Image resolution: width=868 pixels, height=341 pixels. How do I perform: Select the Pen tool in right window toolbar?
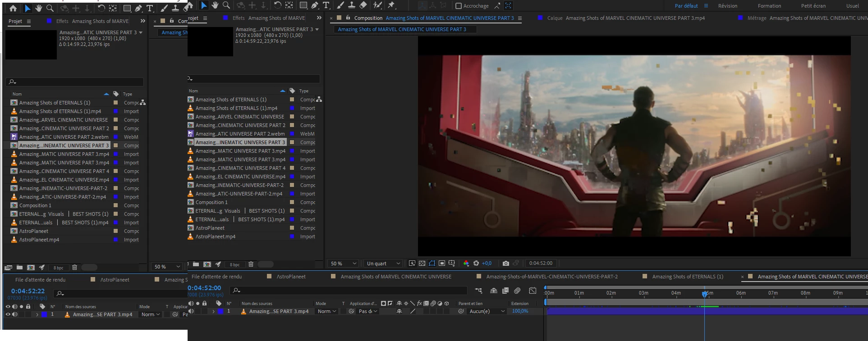tap(315, 5)
